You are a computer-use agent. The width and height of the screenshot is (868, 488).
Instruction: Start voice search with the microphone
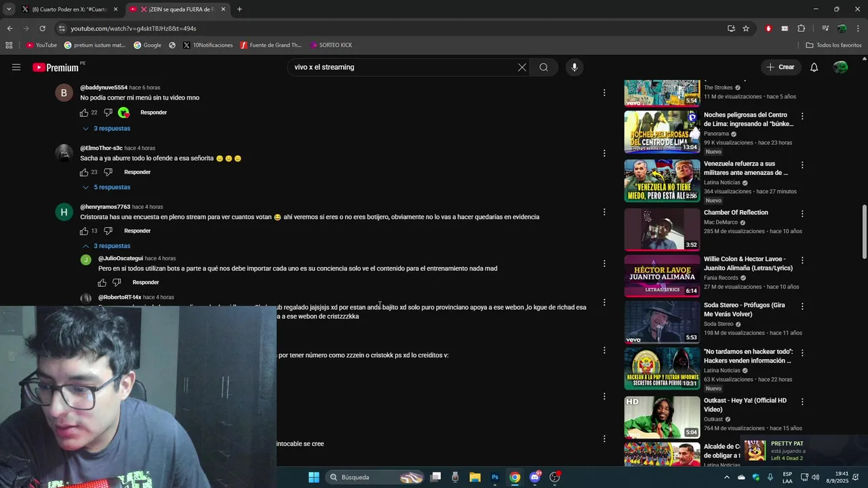point(574,67)
